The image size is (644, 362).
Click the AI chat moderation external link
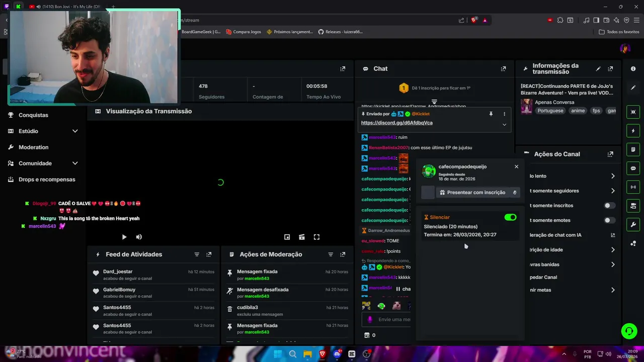click(613, 235)
